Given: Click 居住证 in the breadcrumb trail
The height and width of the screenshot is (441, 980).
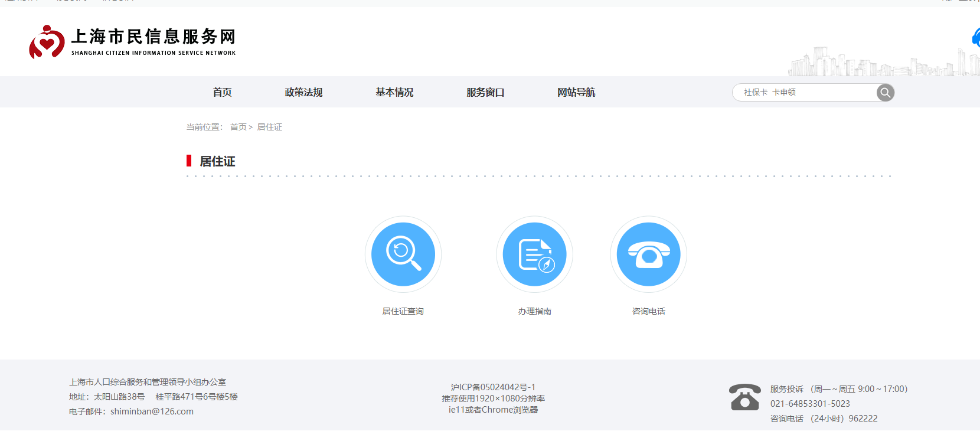Looking at the screenshot, I should [x=270, y=127].
